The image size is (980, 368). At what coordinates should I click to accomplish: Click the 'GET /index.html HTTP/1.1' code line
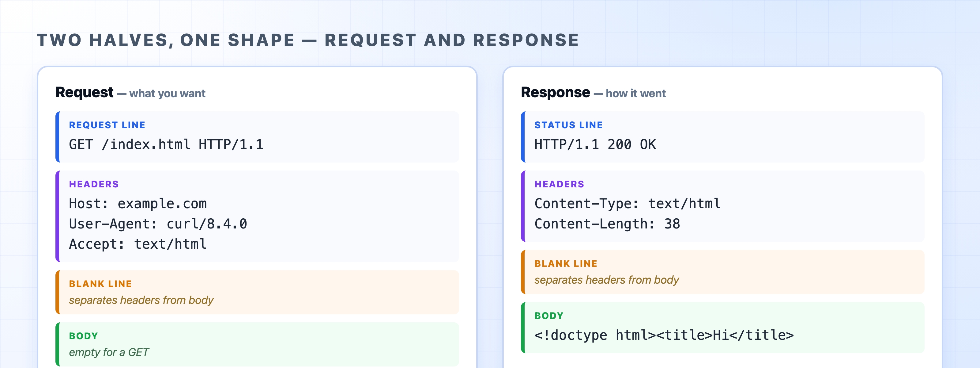click(x=166, y=144)
